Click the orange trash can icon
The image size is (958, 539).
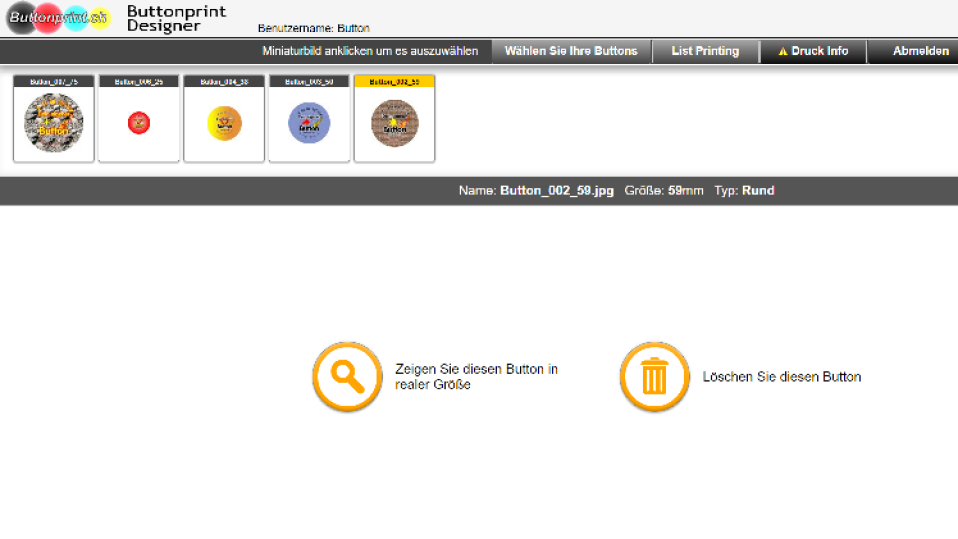click(x=654, y=377)
